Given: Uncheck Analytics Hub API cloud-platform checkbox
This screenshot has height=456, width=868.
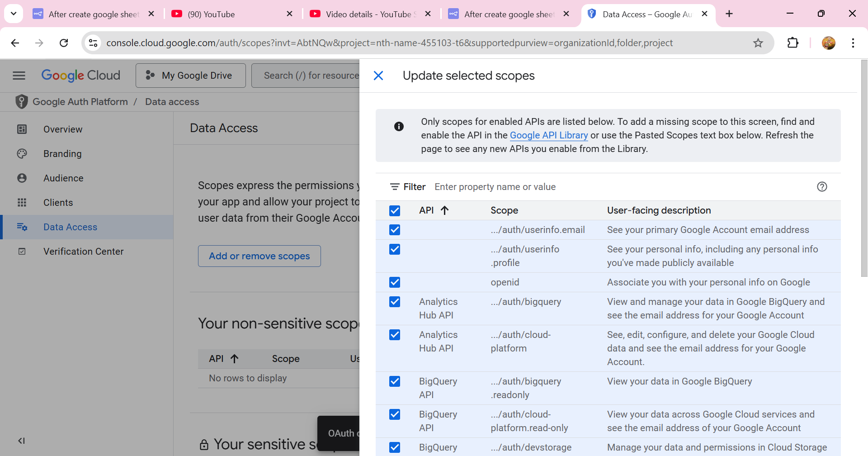Looking at the screenshot, I should [x=395, y=335].
